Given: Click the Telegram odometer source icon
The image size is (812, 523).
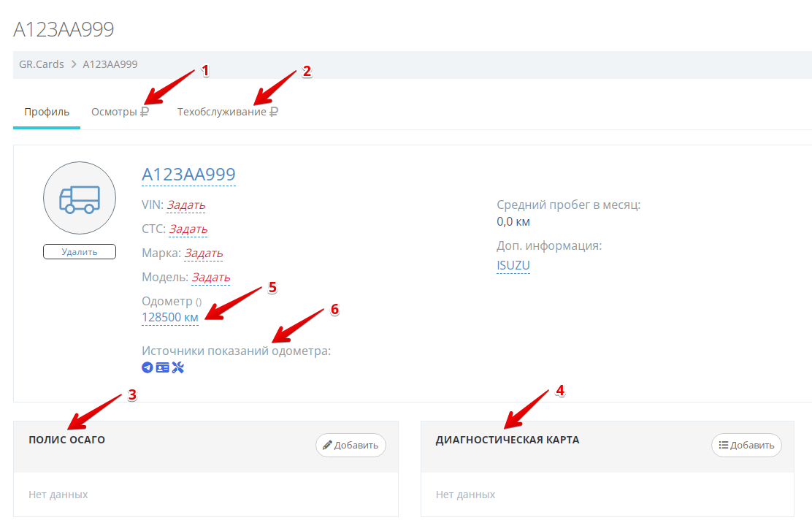Looking at the screenshot, I should click(x=148, y=367).
